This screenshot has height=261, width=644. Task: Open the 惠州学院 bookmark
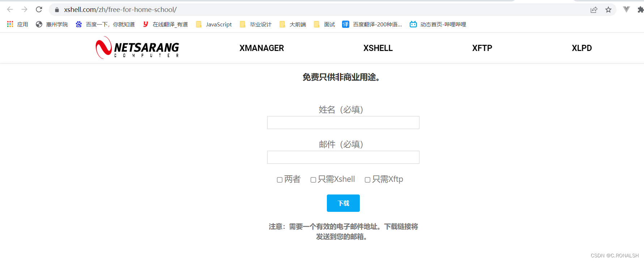[x=52, y=24]
